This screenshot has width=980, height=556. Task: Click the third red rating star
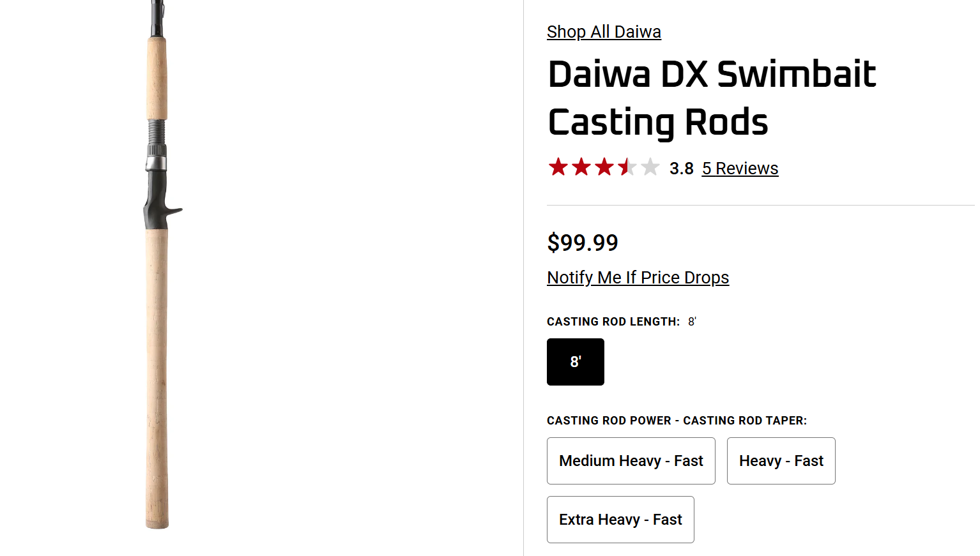click(x=604, y=167)
